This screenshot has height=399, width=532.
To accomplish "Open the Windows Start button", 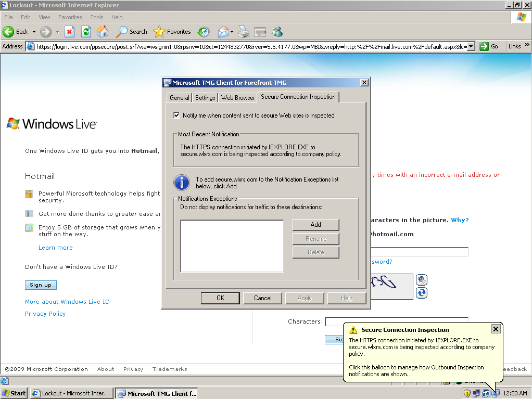I will tap(14, 393).
